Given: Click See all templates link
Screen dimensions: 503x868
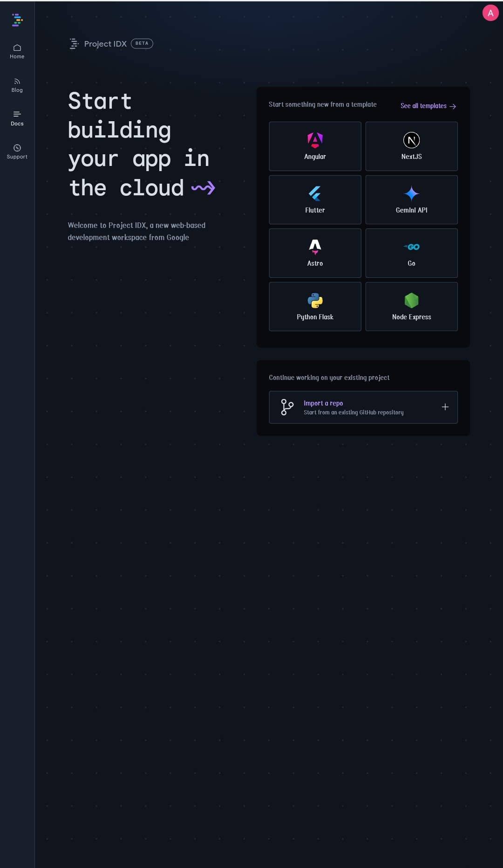Looking at the screenshot, I should tap(428, 106).
